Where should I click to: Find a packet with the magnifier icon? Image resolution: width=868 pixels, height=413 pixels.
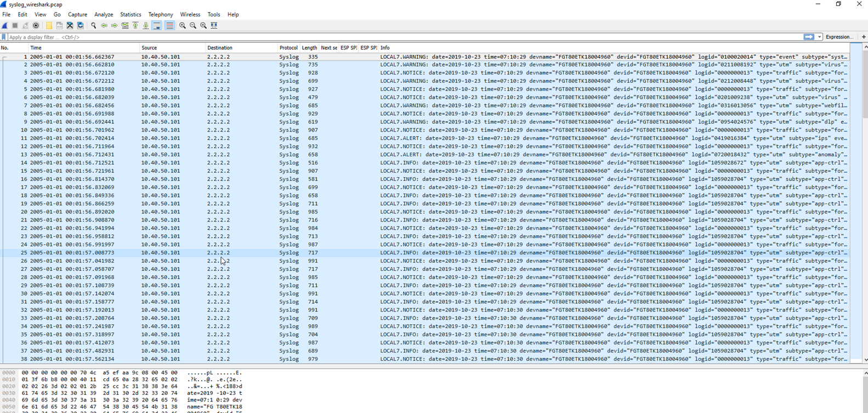(93, 25)
